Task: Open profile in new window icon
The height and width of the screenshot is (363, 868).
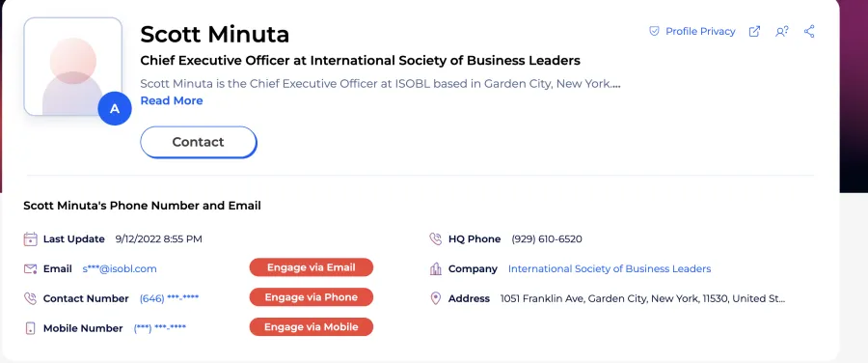Action: (754, 32)
